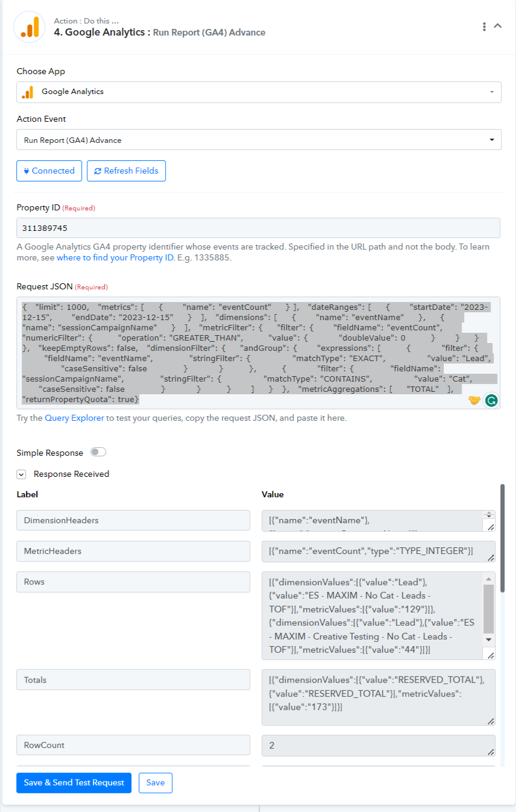Click the Google Analytics icon in Choose App
This screenshot has height=812, width=516.
[x=28, y=92]
